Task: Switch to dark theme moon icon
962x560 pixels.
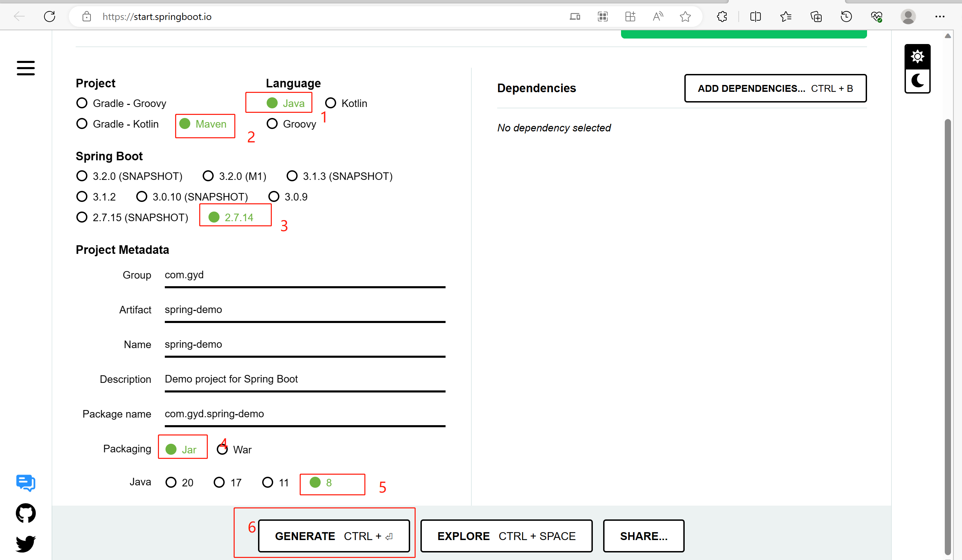Action: click(917, 80)
